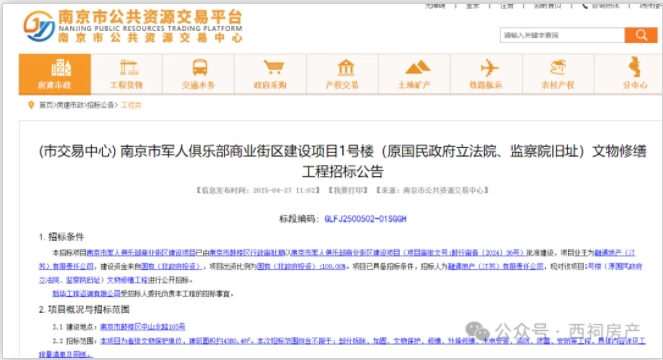The height and width of the screenshot is (360, 663).
Task: Open the 产权交易 bank icon tab
Action: pos(342,74)
